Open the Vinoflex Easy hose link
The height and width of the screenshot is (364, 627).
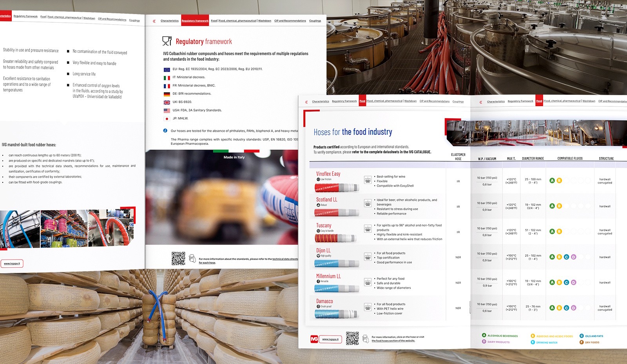pyautogui.click(x=328, y=174)
